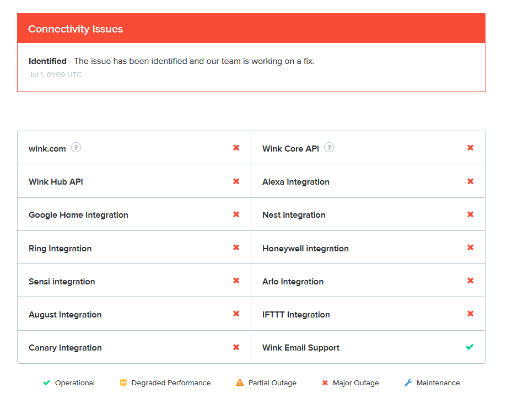The width and height of the screenshot is (507, 420).
Task: Click the 'Major Outage' legend text
Action: 356,383
